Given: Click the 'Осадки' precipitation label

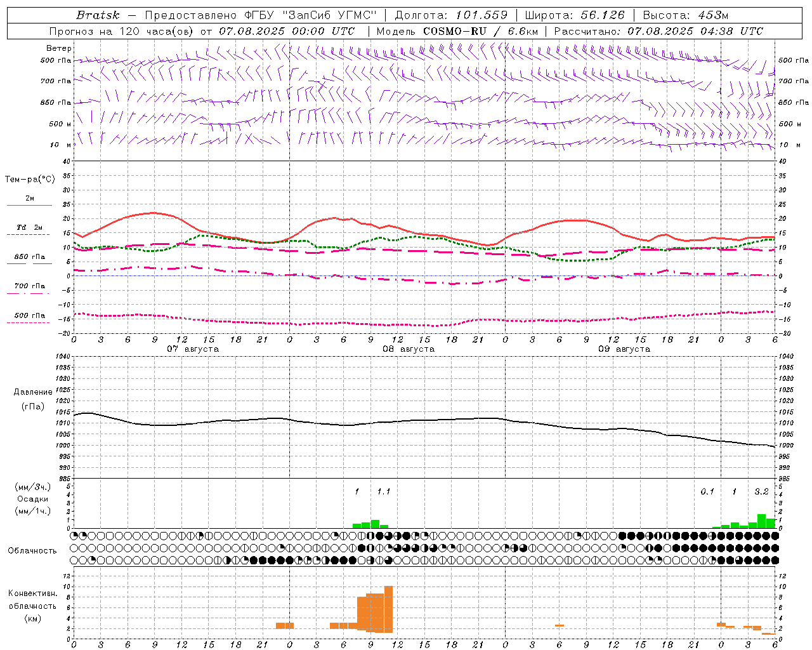Looking at the screenshot, I should pyautogui.click(x=33, y=499).
